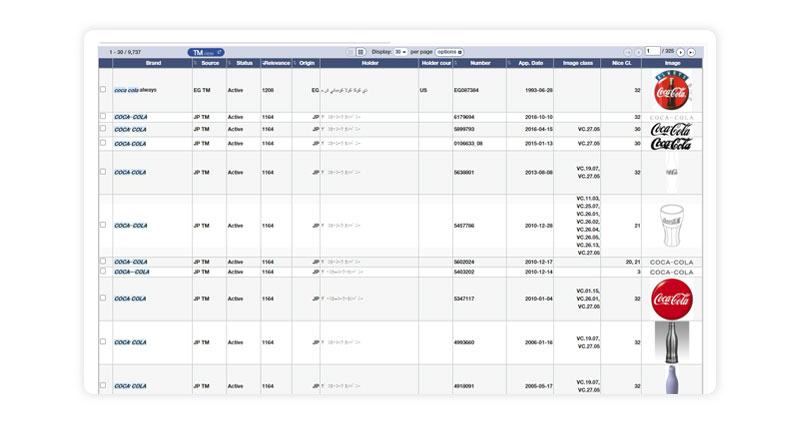This screenshot has width=800, height=423.
Task: Check the box for row 5457786
Action: coord(103,225)
